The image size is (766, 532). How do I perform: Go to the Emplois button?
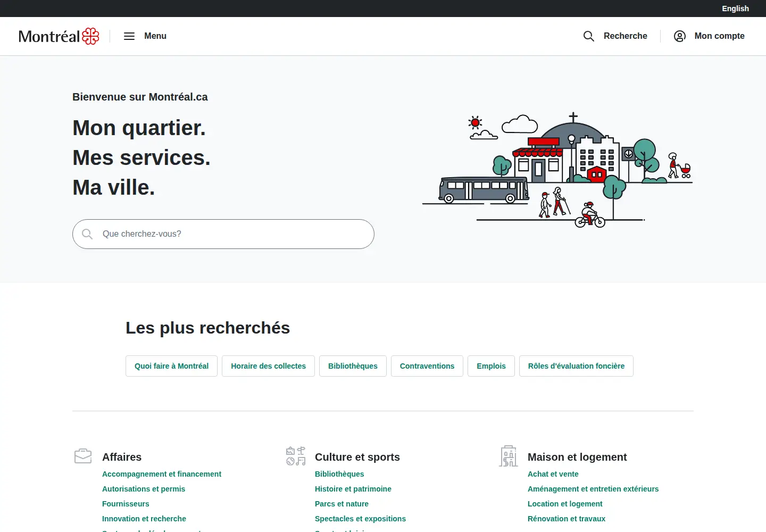(x=491, y=366)
